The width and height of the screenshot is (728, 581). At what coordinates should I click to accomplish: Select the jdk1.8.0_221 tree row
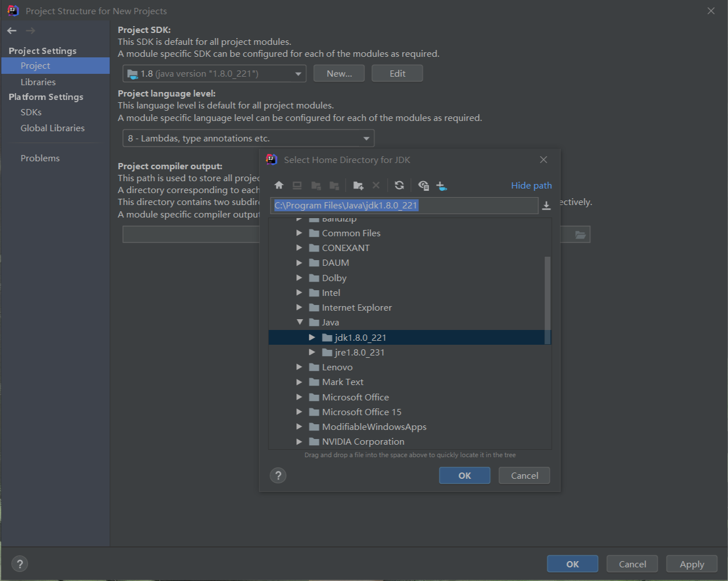(409, 337)
